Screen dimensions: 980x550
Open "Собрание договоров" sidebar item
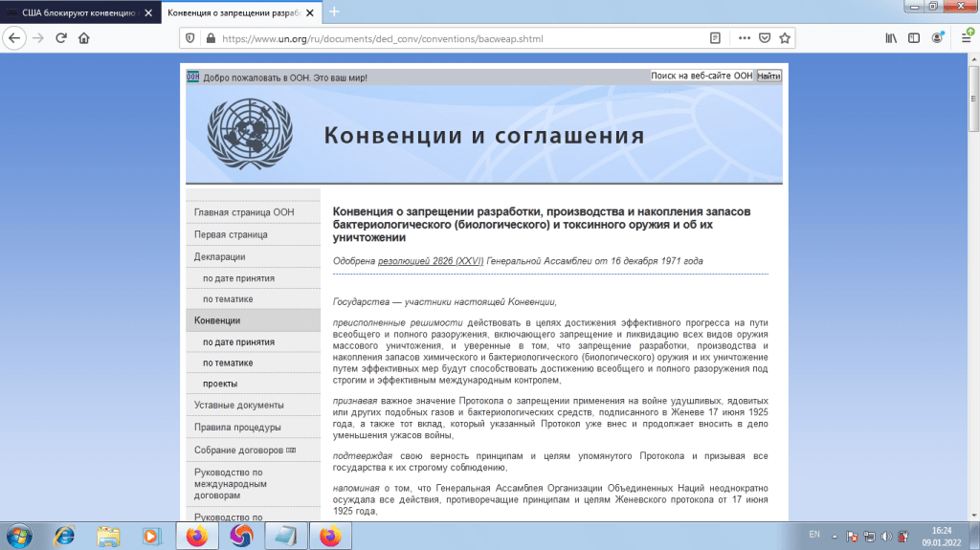238,450
